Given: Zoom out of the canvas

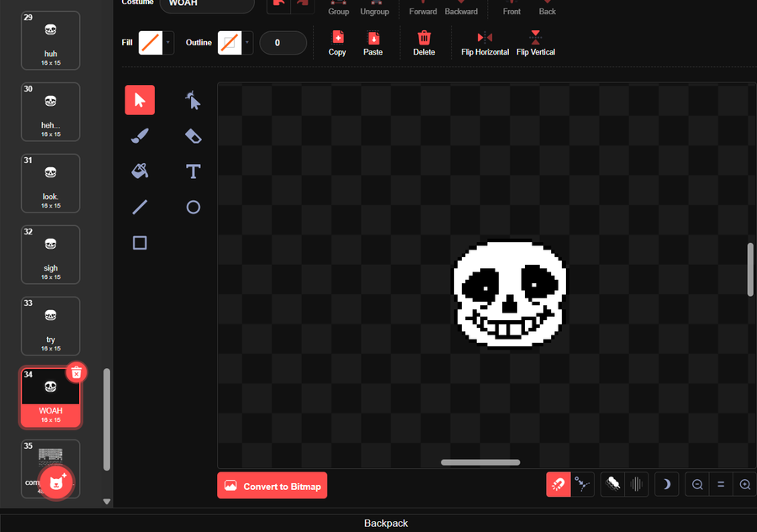Looking at the screenshot, I should [697, 484].
